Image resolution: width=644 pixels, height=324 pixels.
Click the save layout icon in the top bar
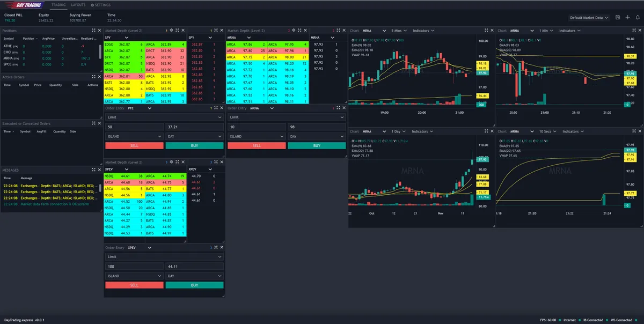click(x=618, y=17)
